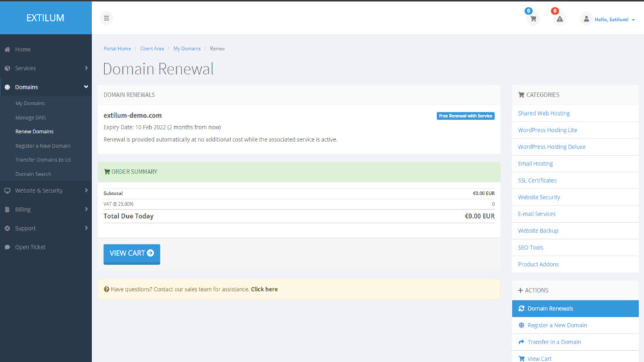Click the extilum-demo.com domain name
This screenshot has height=362, width=644.
click(132, 116)
